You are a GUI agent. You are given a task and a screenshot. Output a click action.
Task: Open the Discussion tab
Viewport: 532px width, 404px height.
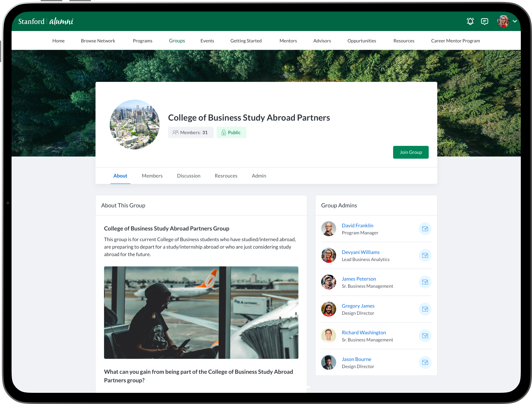tap(188, 176)
